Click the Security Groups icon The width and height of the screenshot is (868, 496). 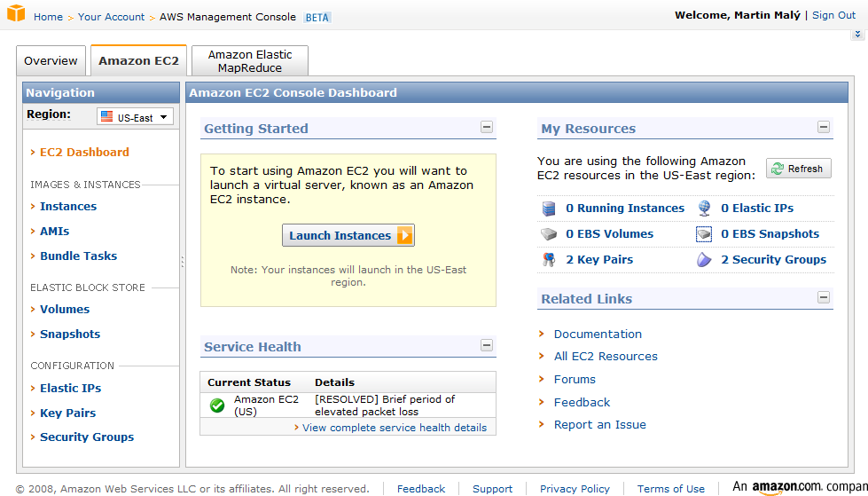(704, 260)
